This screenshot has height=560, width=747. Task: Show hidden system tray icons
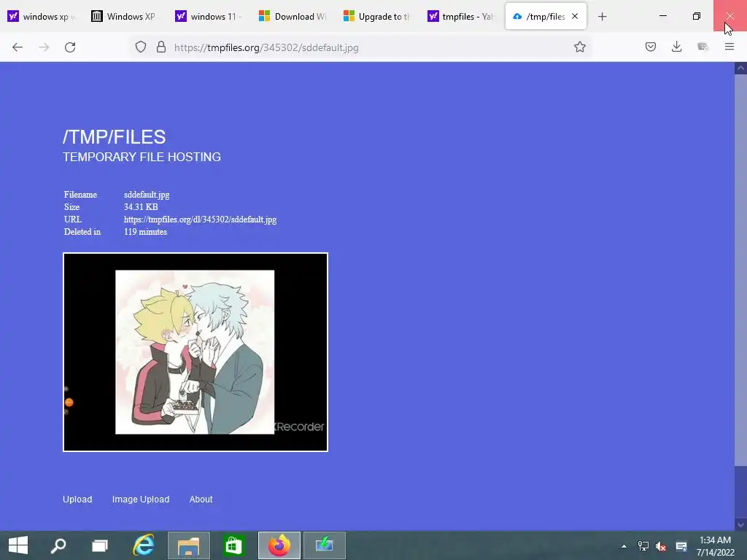tap(624, 546)
